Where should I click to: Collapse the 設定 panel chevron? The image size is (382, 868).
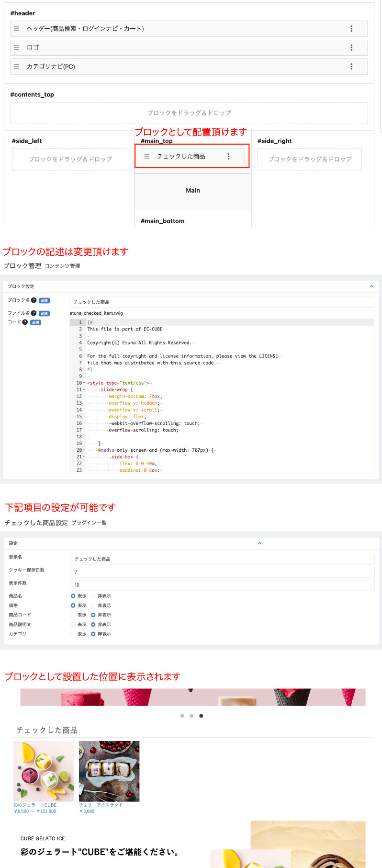pos(259,543)
